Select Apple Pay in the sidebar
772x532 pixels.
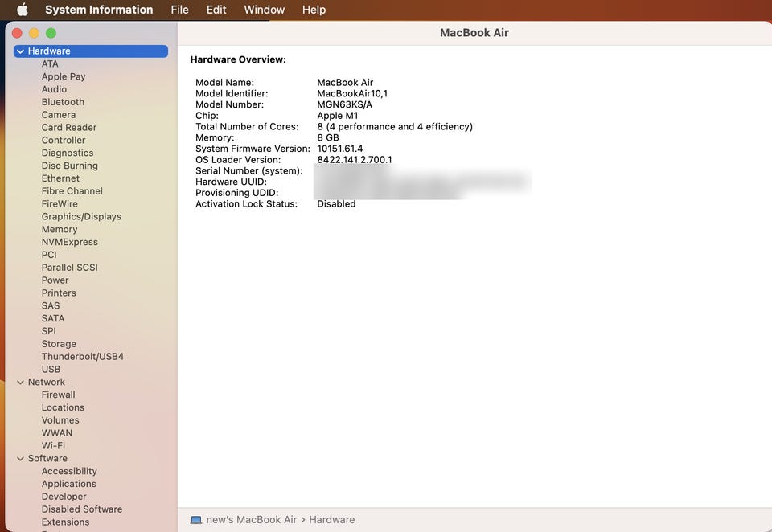coord(64,76)
